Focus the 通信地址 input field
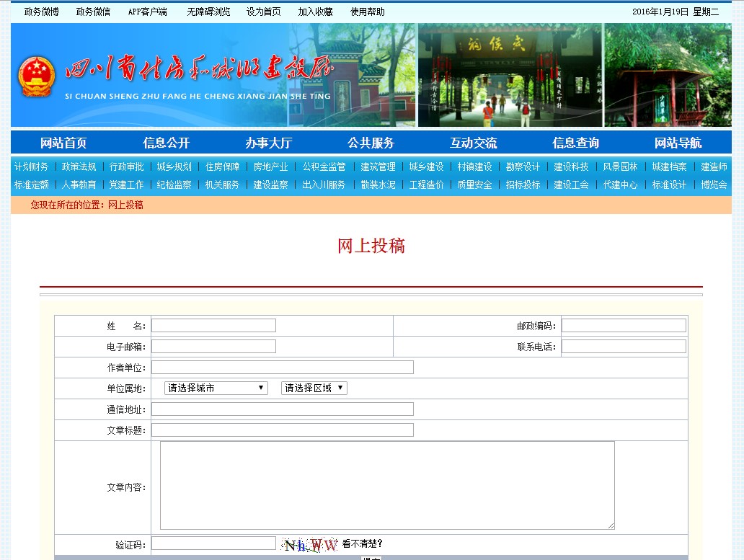 pyautogui.click(x=283, y=409)
